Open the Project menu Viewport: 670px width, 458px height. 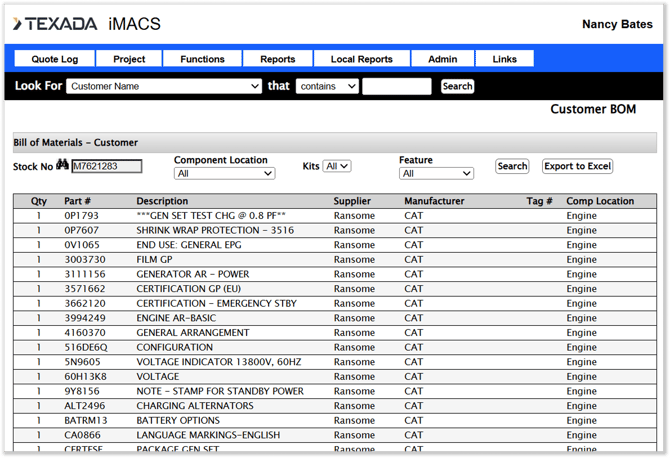[x=129, y=59]
